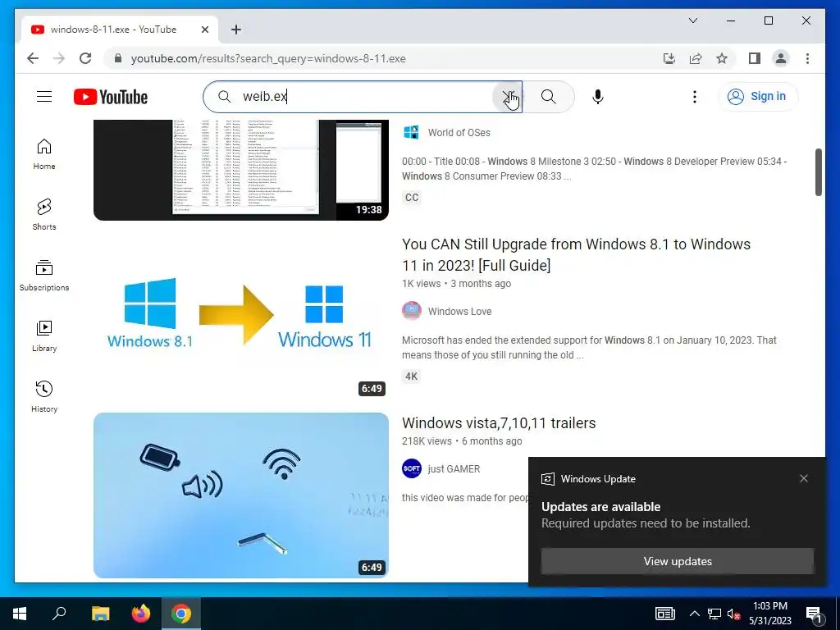Open 'You CAN Still Upgrade' video title

click(576, 254)
